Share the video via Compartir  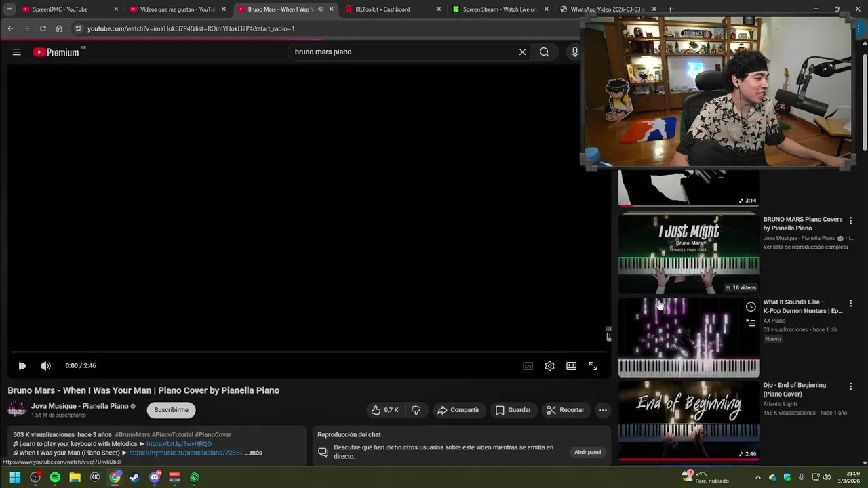pos(458,410)
